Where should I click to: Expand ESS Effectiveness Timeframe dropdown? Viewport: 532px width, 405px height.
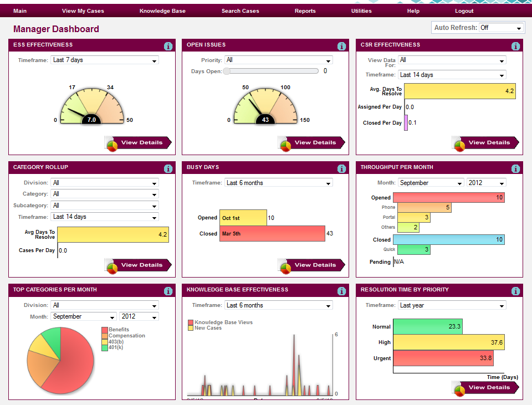pyautogui.click(x=104, y=60)
